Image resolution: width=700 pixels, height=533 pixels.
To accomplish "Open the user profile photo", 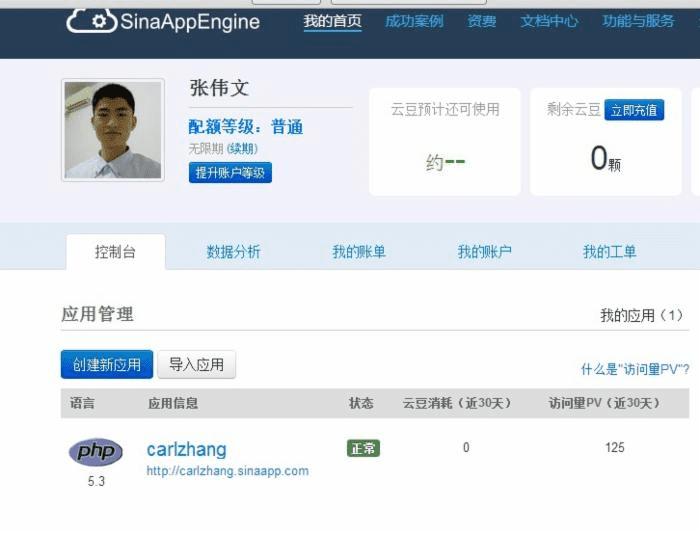I will tap(113, 130).
